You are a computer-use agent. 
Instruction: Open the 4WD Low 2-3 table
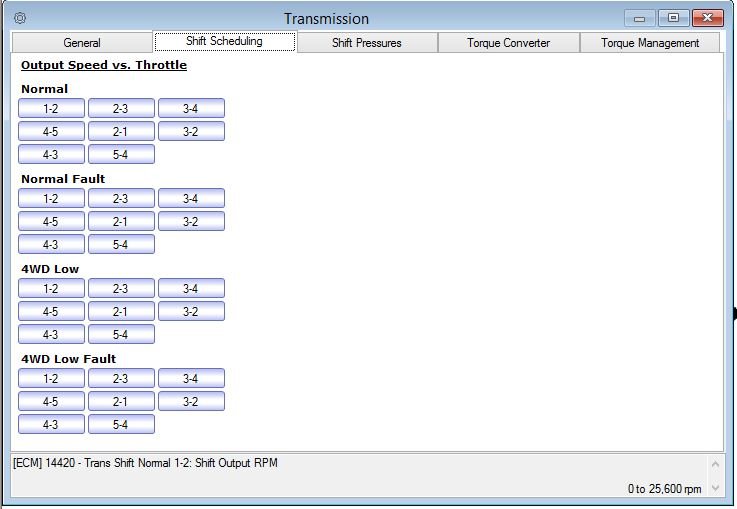click(x=121, y=289)
